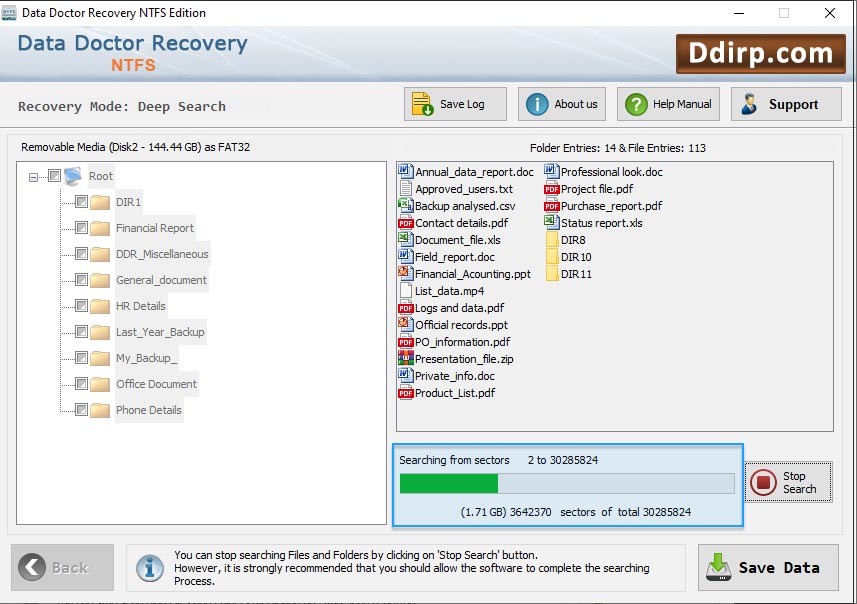Click the Excel icon of Document_file.xls

[x=406, y=239]
